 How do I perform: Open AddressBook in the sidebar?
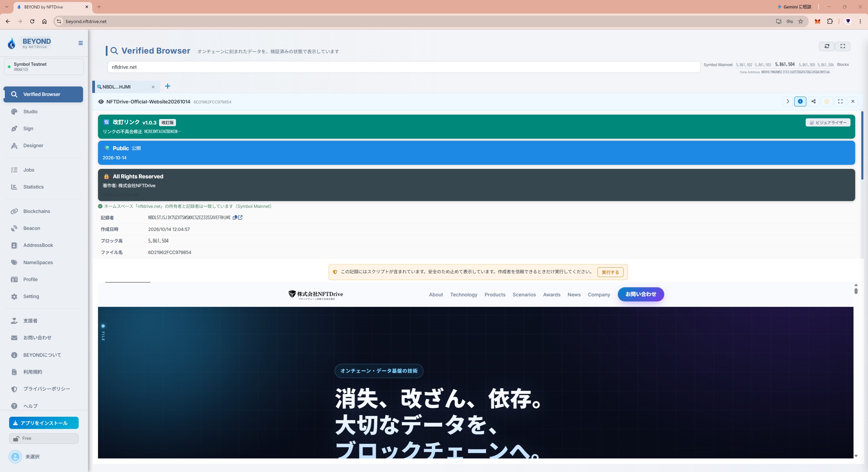(43, 245)
